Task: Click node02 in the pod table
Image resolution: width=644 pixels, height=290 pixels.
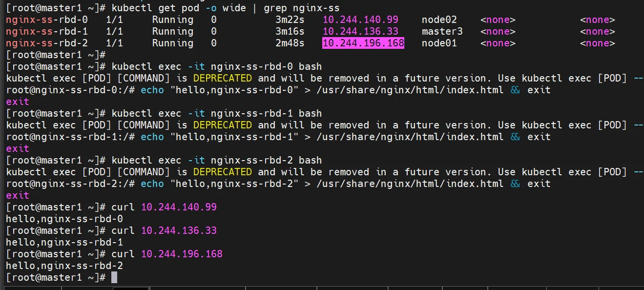Action: pyautogui.click(x=439, y=20)
